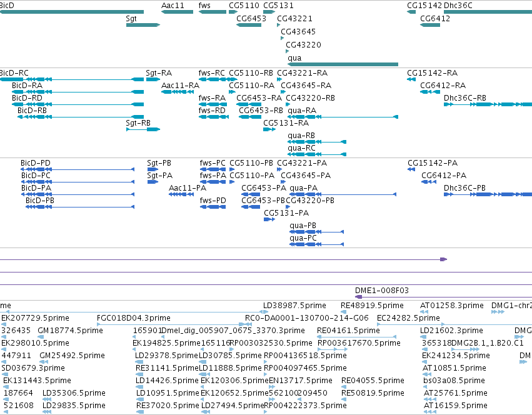Open protein Sgt-PB
This screenshot has height=415, width=532.
pyautogui.click(x=159, y=163)
